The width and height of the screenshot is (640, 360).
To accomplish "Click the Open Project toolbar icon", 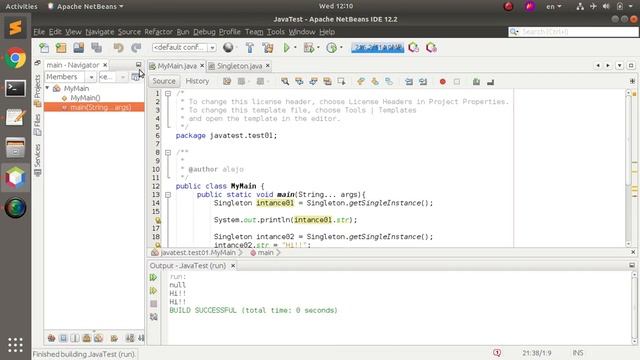I will (x=79, y=48).
